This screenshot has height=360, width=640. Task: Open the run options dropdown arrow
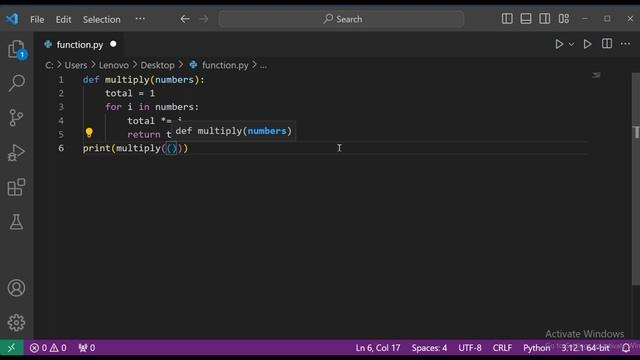[571, 44]
